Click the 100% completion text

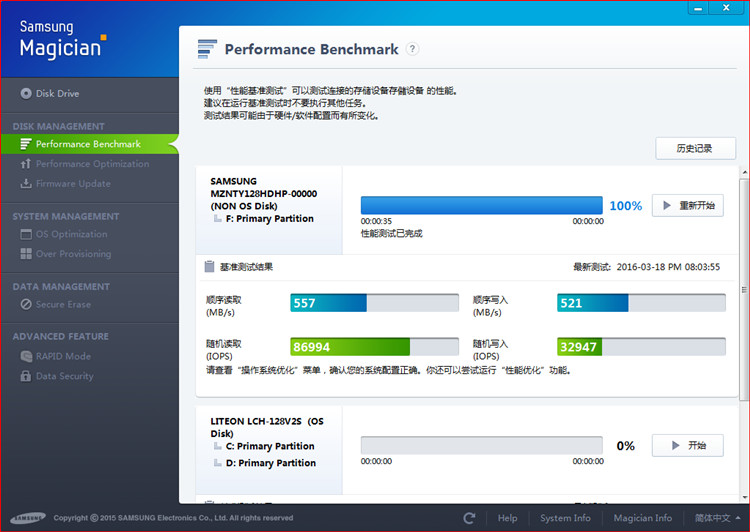(x=626, y=206)
